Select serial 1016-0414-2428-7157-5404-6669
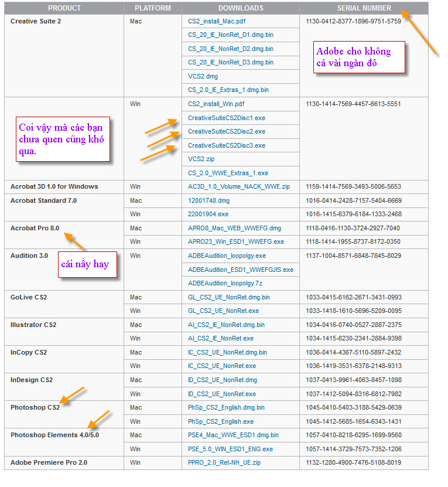 coord(354,200)
